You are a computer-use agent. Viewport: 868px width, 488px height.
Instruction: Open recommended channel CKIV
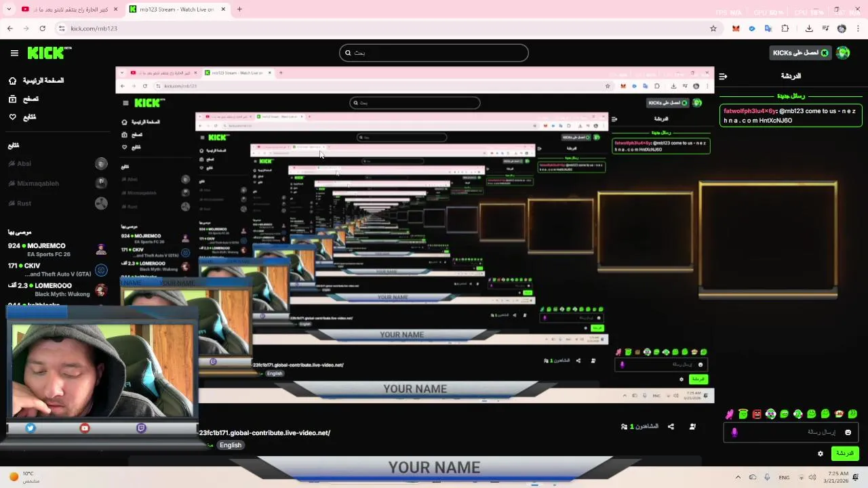[57, 270]
